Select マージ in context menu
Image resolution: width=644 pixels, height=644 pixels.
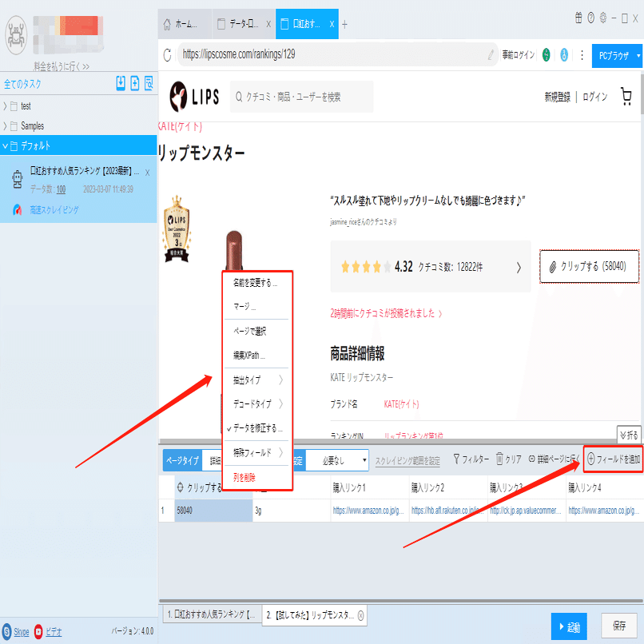click(x=244, y=306)
